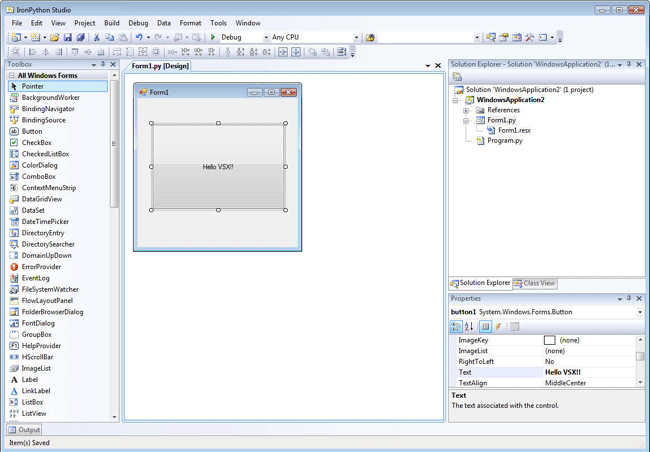
Task: Open the Any CPU platform dropdown
Action: pos(356,38)
